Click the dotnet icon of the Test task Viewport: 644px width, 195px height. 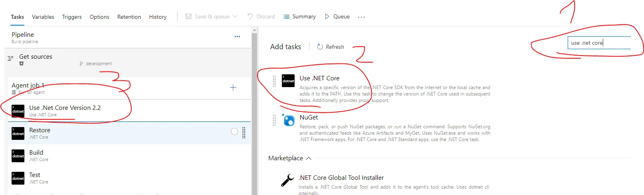coord(18,178)
